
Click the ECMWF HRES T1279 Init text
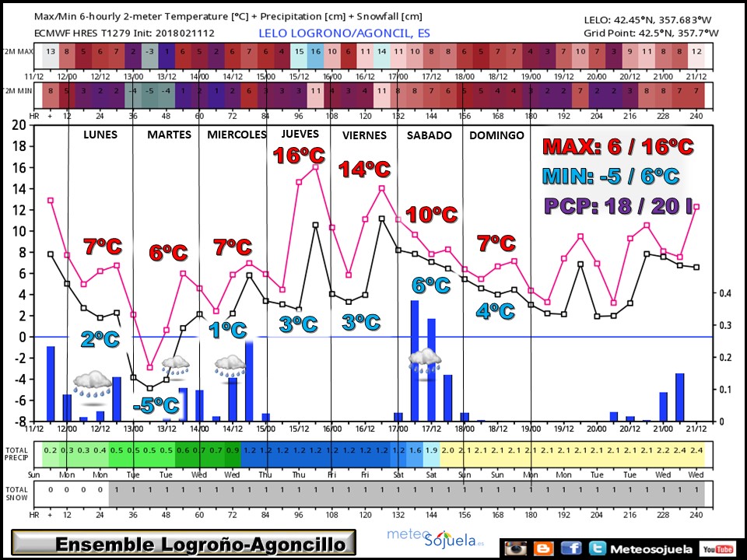(124, 33)
